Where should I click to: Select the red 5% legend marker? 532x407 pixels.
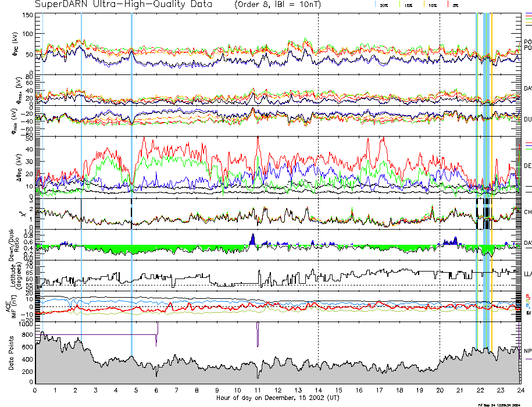pyautogui.click(x=448, y=5)
